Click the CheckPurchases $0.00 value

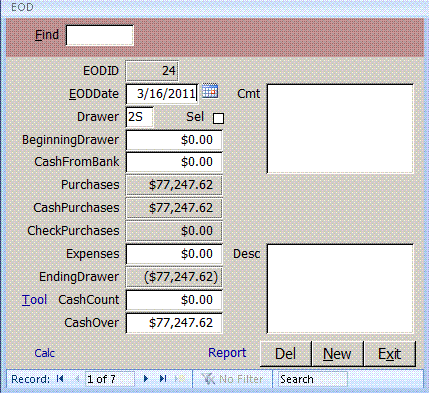(x=174, y=231)
